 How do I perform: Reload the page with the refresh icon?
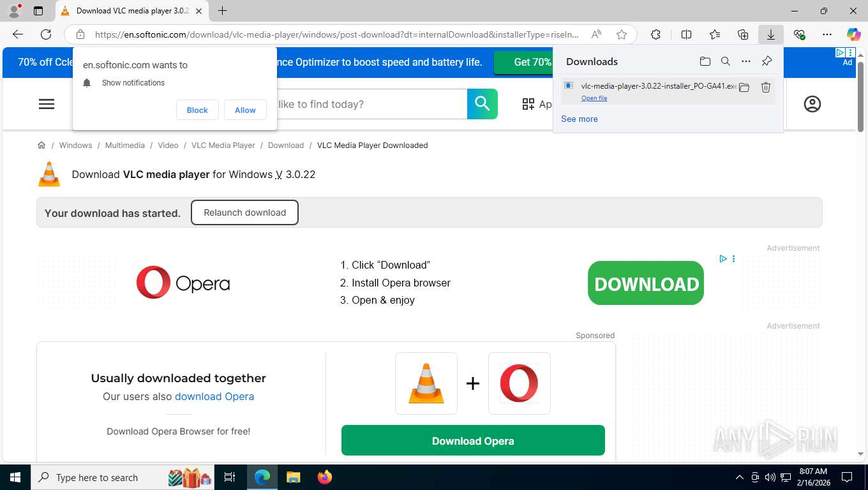(x=46, y=34)
